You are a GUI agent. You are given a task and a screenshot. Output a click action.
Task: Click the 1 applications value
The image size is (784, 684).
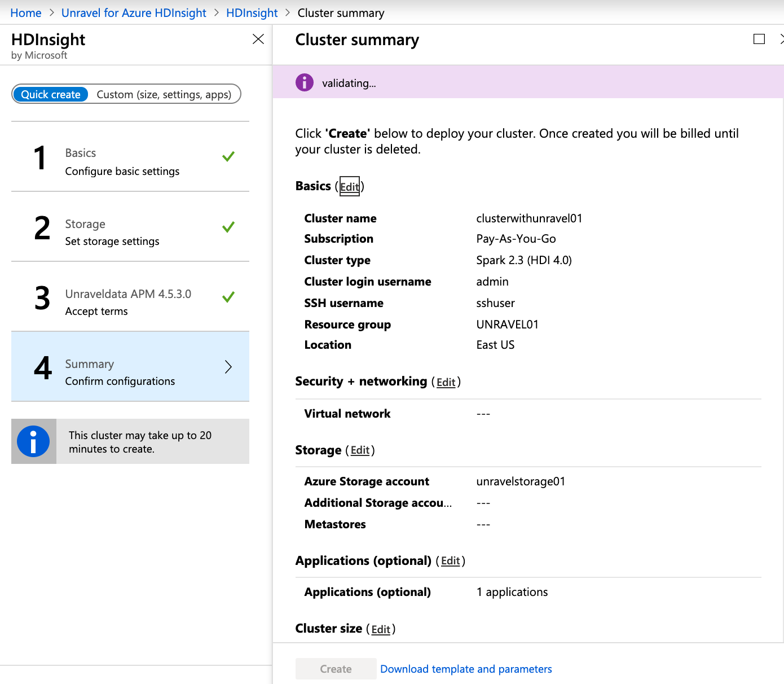pos(512,592)
